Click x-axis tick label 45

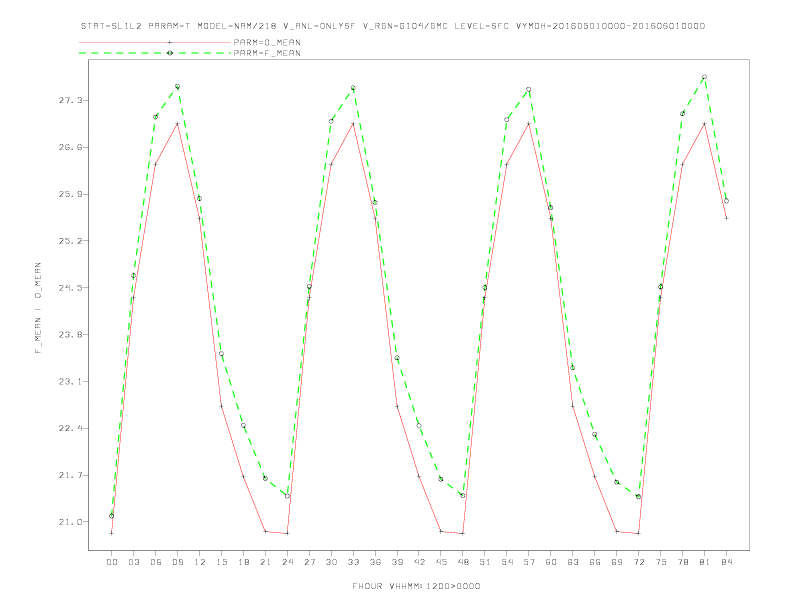pos(441,562)
